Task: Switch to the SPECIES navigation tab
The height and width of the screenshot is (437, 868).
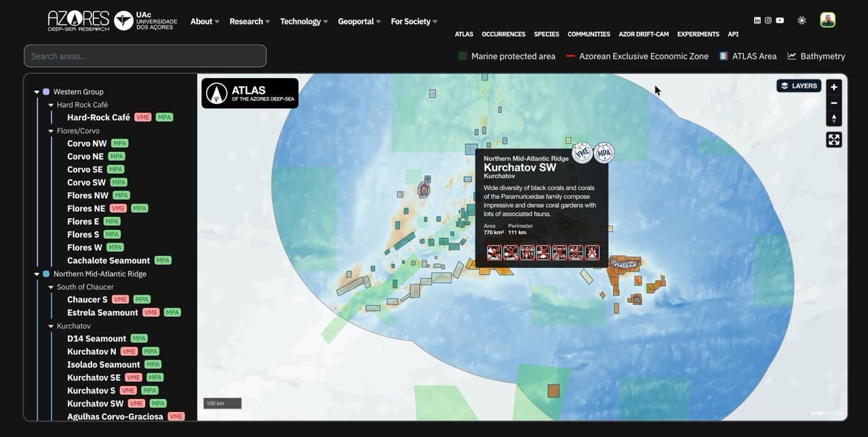Action: click(547, 34)
